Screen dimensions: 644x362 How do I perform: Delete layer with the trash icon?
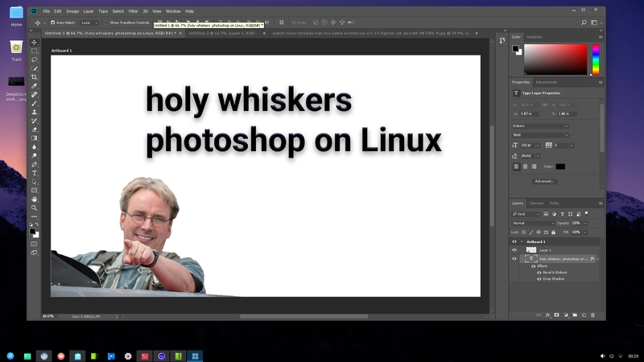(592, 315)
